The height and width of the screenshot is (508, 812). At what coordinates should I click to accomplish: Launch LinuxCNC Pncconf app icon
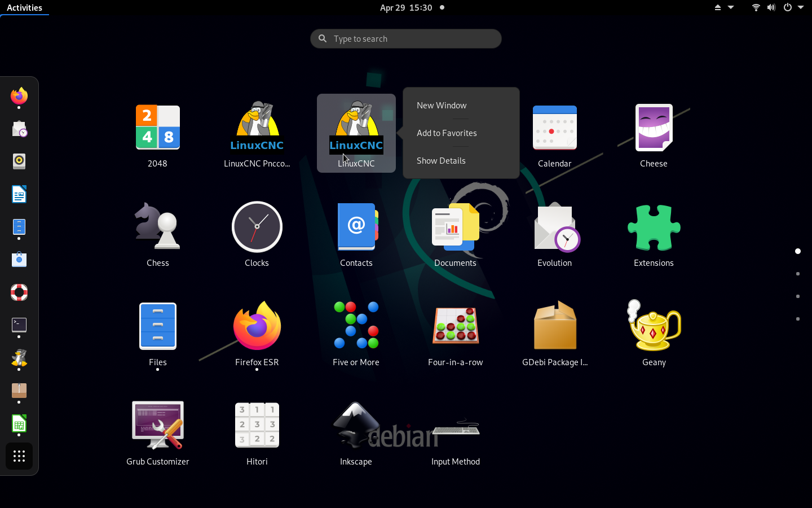pyautogui.click(x=257, y=128)
